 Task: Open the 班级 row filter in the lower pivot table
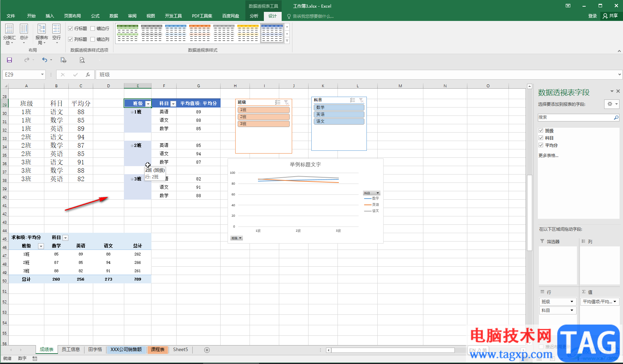click(41, 246)
